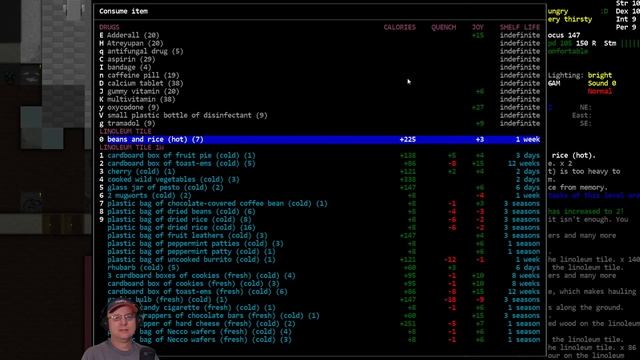Pick hard cheese (fresh) (cold) (2)
This screenshot has width=640, height=360.
(x=218, y=323)
